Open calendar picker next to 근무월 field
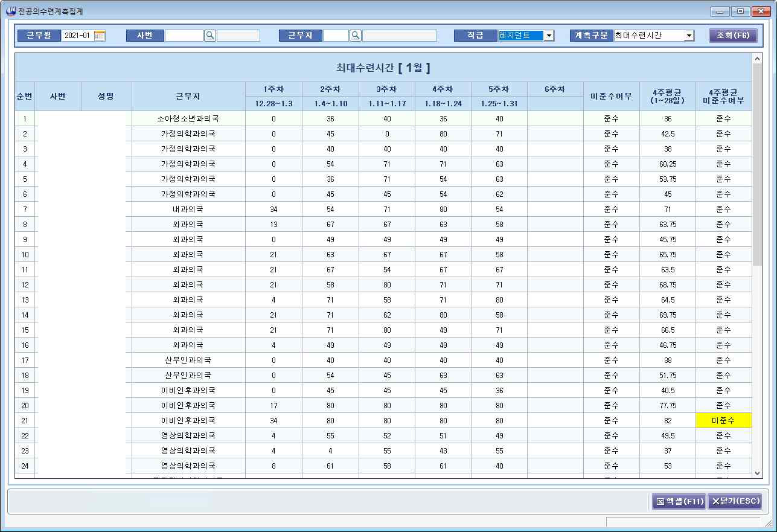The image size is (777, 532). (100, 36)
